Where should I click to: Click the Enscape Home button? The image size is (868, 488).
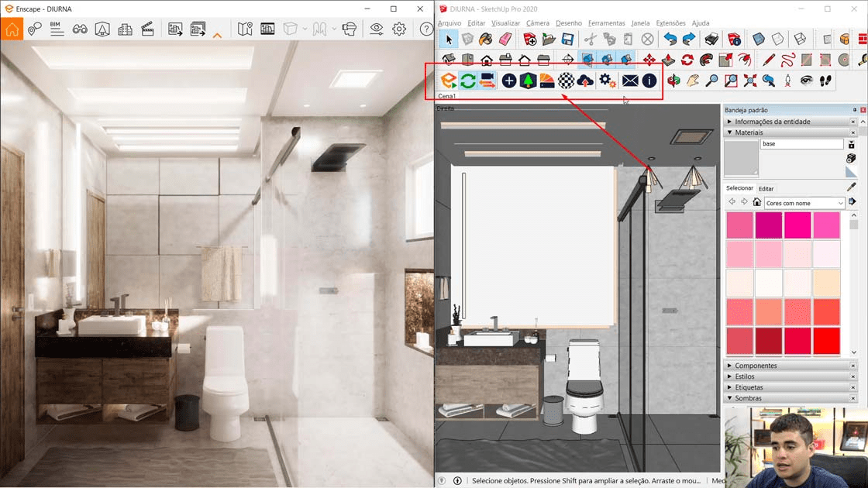coord(12,29)
